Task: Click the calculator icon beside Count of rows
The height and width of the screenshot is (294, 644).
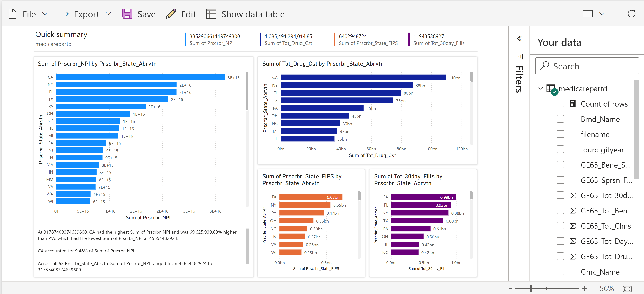Action: click(573, 104)
